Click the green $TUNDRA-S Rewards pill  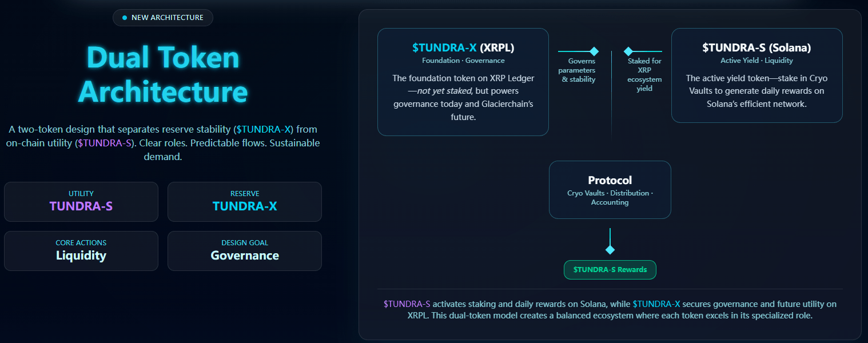tap(610, 270)
